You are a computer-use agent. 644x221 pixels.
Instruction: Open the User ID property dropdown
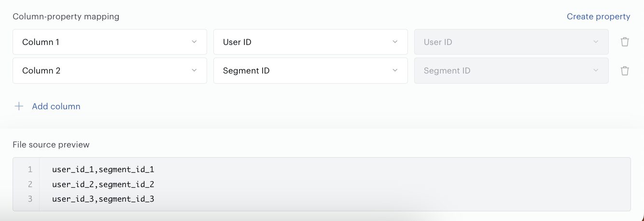[x=310, y=42]
